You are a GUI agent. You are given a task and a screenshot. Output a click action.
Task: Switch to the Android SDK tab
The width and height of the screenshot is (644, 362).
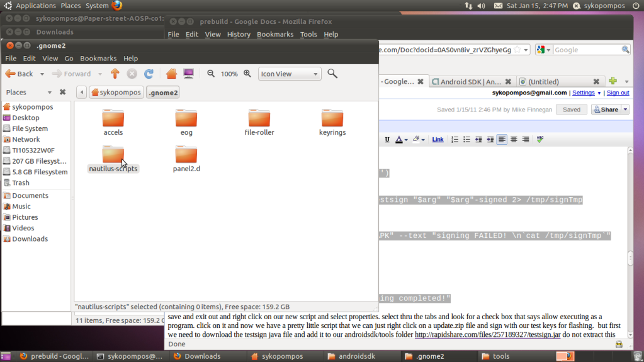pyautogui.click(x=471, y=81)
